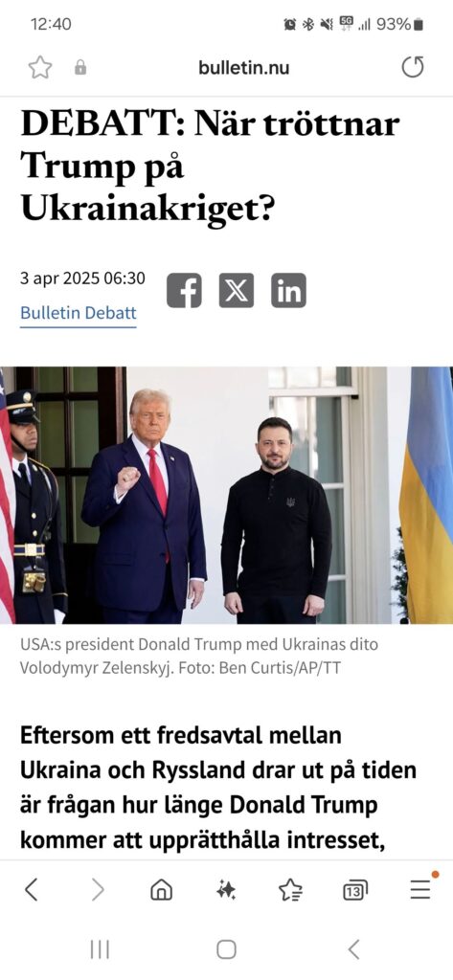Bookmark page with the star icon
Image resolution: width=453 pixels, height=980 pixels.
40,68
